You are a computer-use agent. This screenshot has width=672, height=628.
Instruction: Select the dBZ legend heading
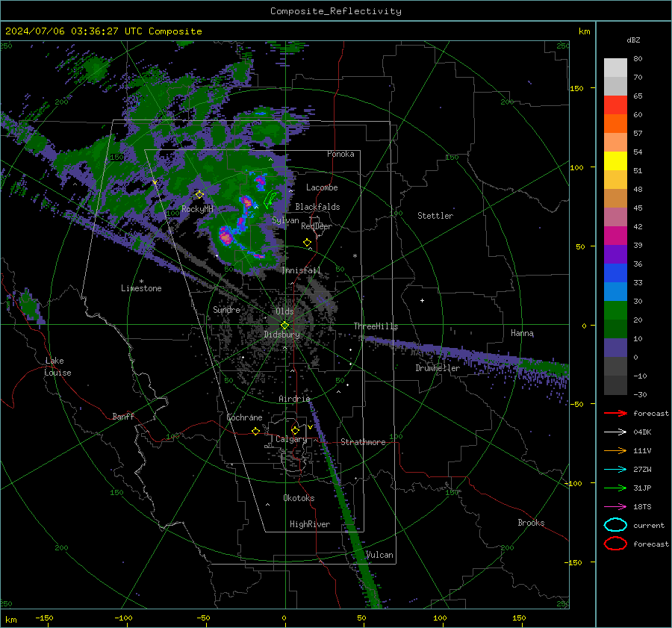click(x=633, y=40)
